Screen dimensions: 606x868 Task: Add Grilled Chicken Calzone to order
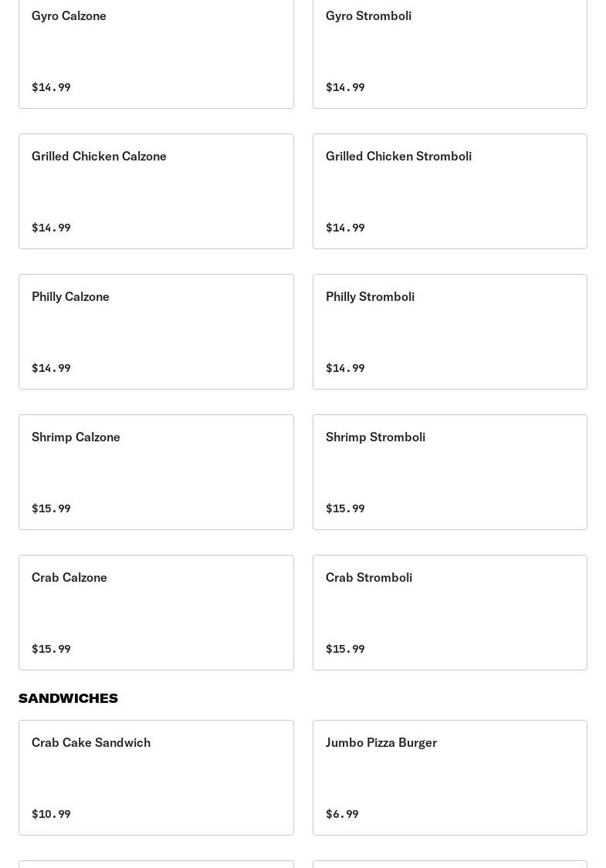click(156, 191)
